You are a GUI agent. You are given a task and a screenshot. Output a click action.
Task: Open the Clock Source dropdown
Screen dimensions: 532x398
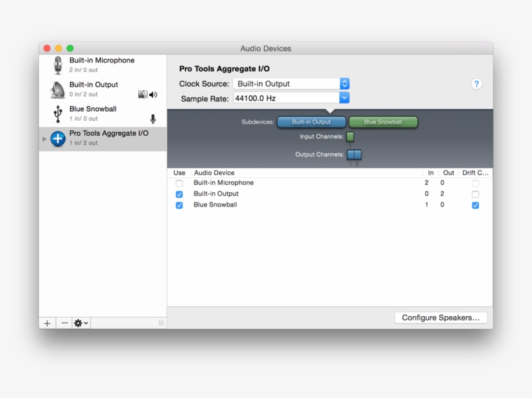(x=291, y=84)
